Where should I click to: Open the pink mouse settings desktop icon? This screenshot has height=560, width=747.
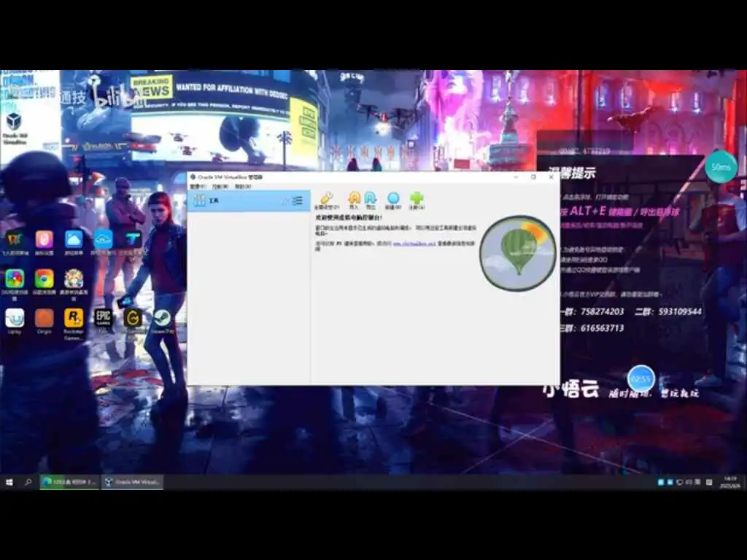(44, 243)
